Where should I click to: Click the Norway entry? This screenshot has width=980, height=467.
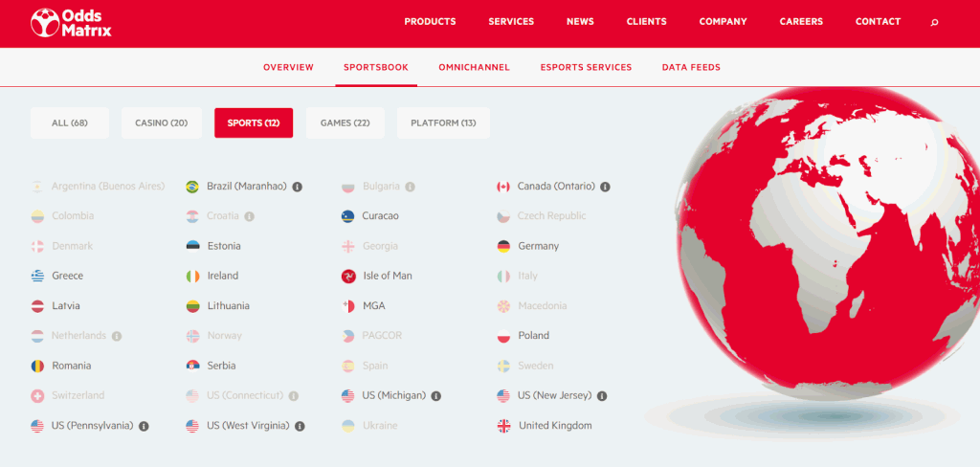click(x=214, y=336)
